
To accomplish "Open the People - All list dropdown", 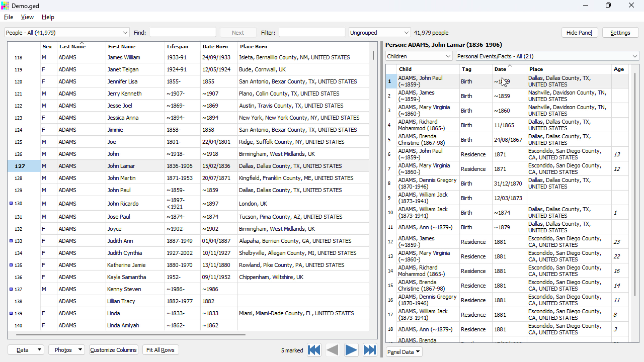I will pos(67,33).
